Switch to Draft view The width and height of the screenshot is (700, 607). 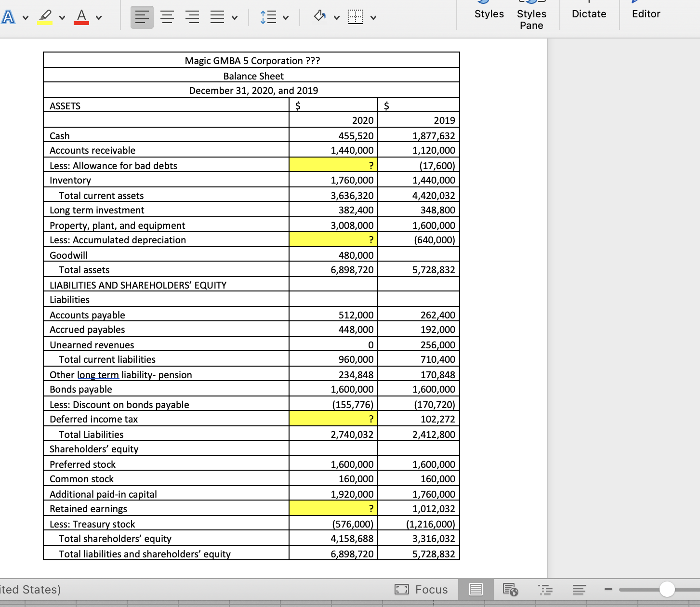580,589
